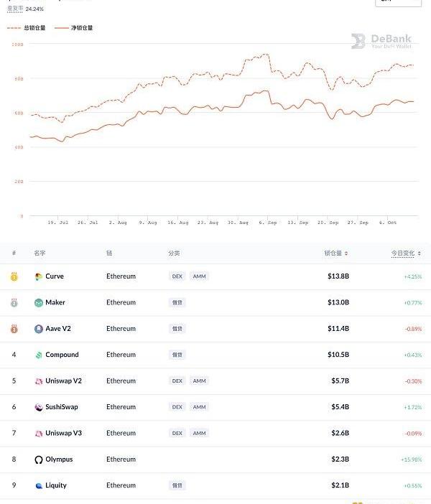Select the DEX tag in Curve row
The height and width of the screenshot is (504, 431).
(x=177, y=276)
